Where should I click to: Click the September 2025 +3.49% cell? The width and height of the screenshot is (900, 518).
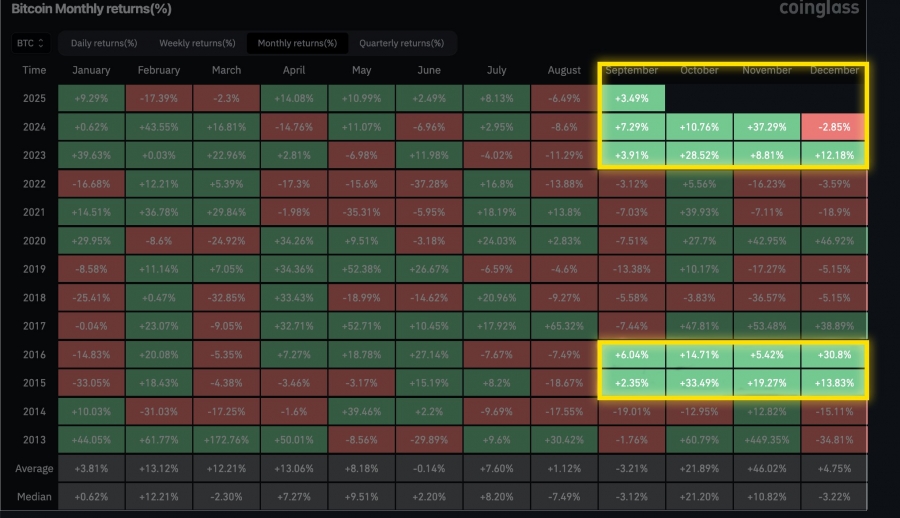coord(632,100)
